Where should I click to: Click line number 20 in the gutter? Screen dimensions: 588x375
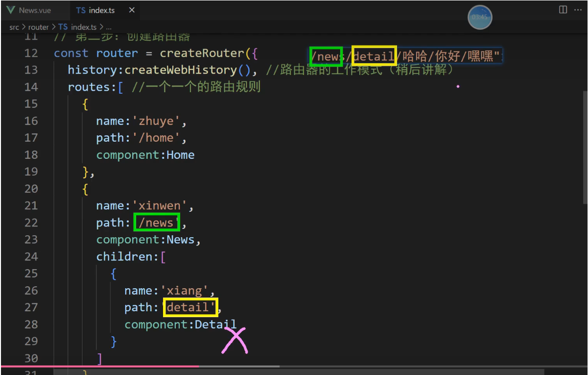pos(31,189)
